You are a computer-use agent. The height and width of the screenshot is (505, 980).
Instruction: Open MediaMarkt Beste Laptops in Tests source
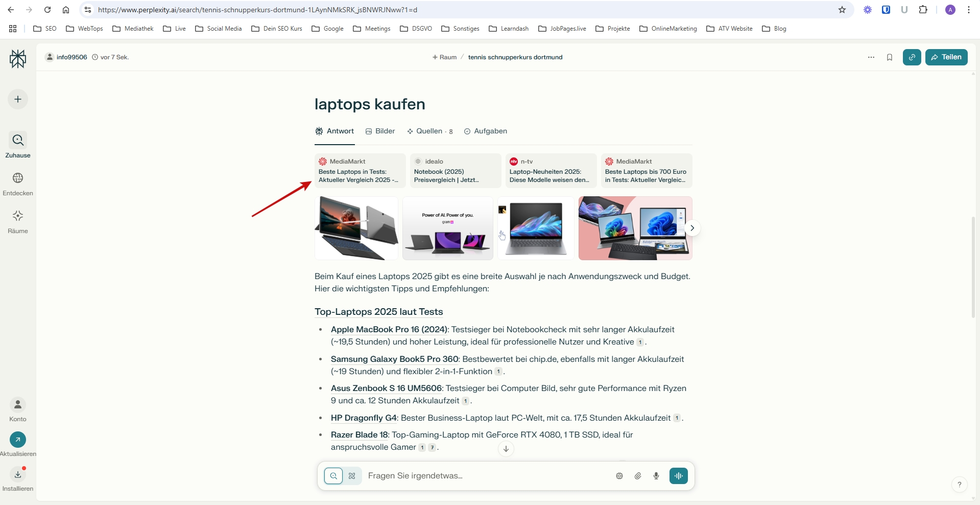coord(360,171)
